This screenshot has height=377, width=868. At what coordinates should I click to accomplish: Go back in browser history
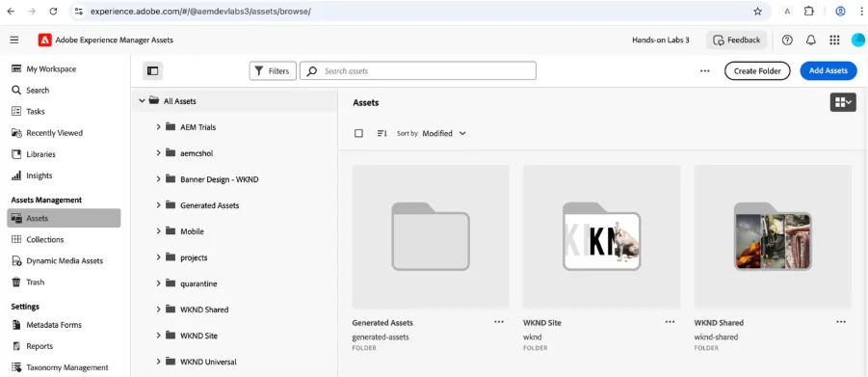point(11,12)
